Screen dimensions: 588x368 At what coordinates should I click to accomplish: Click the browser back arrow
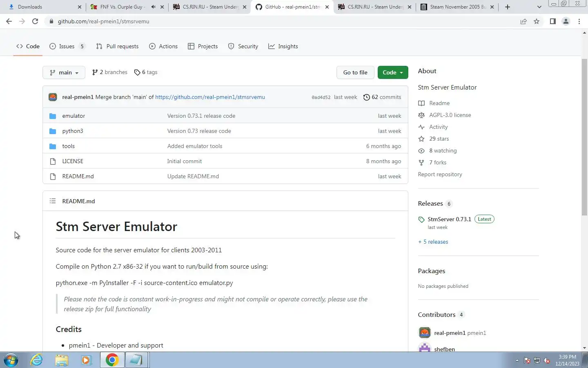coord(9,21)
